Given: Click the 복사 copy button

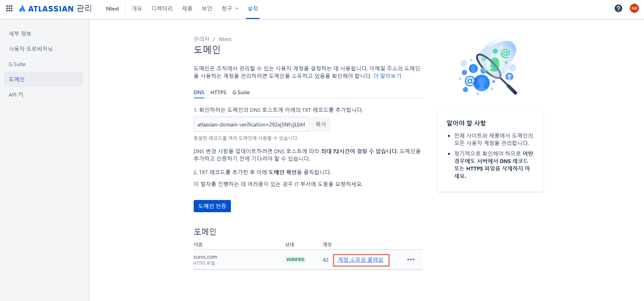Looking at the screenshot, I should tap(321, 124).
